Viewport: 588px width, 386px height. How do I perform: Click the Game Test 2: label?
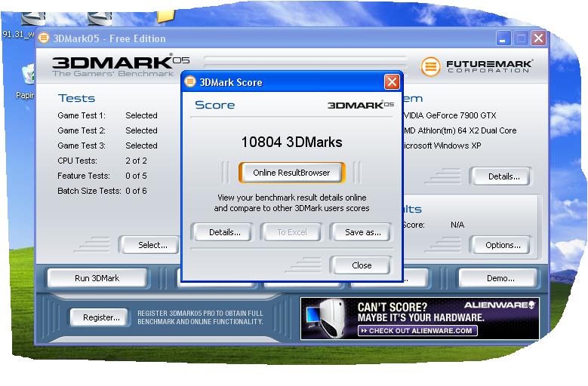pyautogui.click(x=82, y=130)
